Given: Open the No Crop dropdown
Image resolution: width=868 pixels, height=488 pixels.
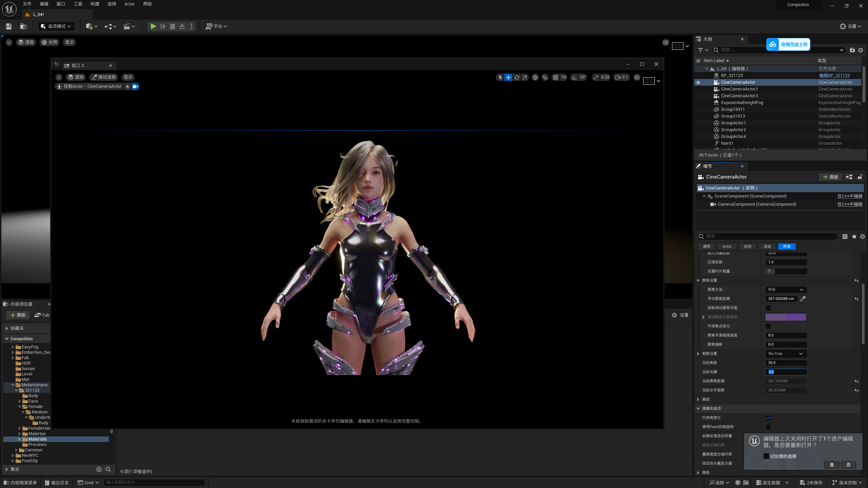Looking at the screenshot, I should (x=786, y=354).
